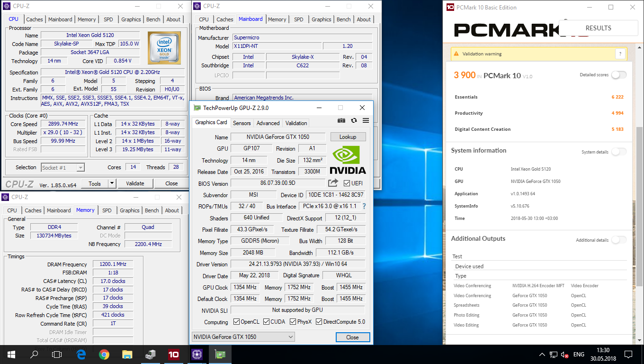The height and width of the screenshot is (364, 644).
Task: Click the Bus Interface question mark icon
Action: pyautogui.click(x=364, y=206)
